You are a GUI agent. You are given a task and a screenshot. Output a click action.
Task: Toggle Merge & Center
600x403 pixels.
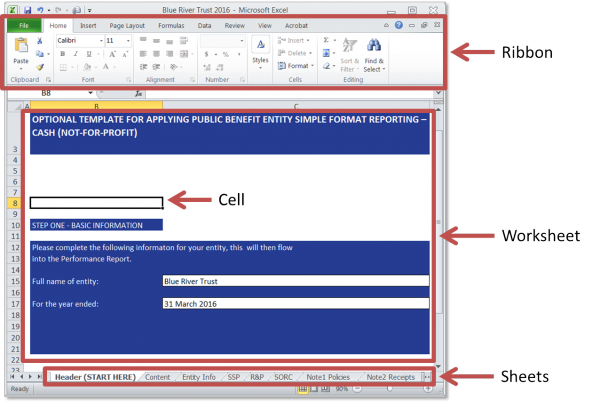pyautogui.click(x=184, y=54)
